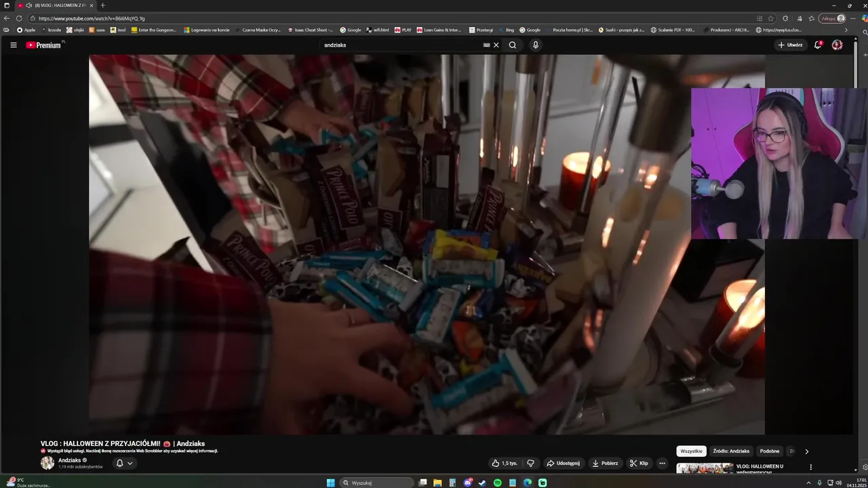Viewport: 868px width, 488px height.
Task: Open Spotify from the taskbar
Action: pyautogui.click(x=498, y=483)
